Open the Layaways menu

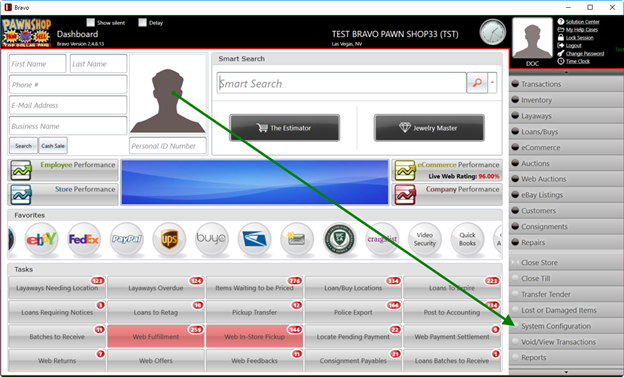[x=566, y=116]
